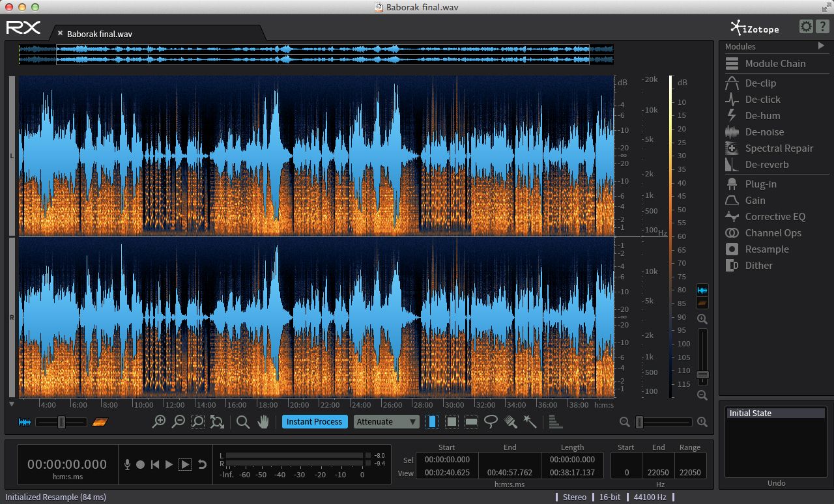Select the brush selection tool
This screenshot has height=504, width=834.
point(511,422)
